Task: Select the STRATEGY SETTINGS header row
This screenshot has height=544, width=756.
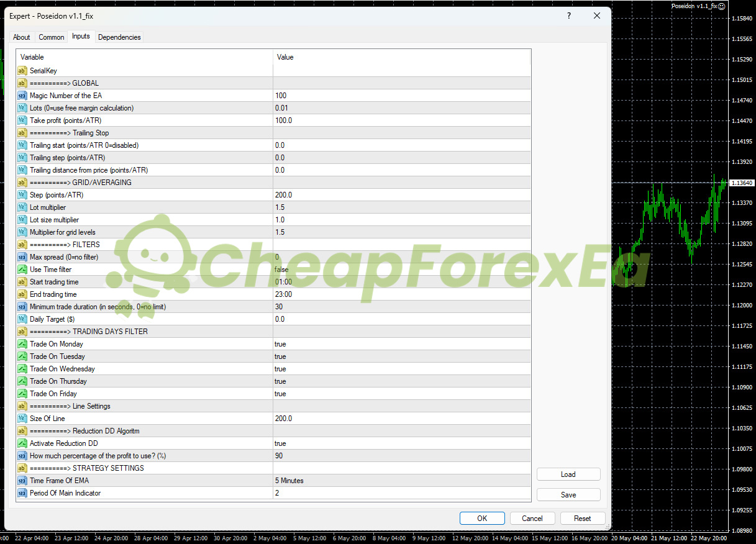Action: click(x=273, y=468)
